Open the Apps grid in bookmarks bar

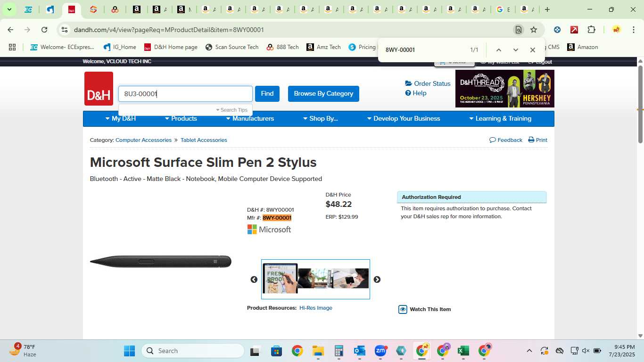12,47
